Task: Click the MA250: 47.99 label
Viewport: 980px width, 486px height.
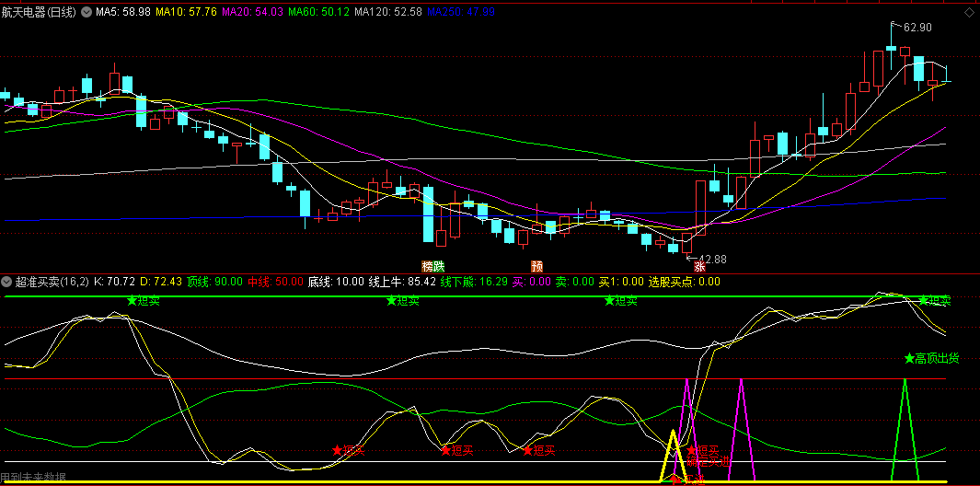Action: [x=461, y=12]
